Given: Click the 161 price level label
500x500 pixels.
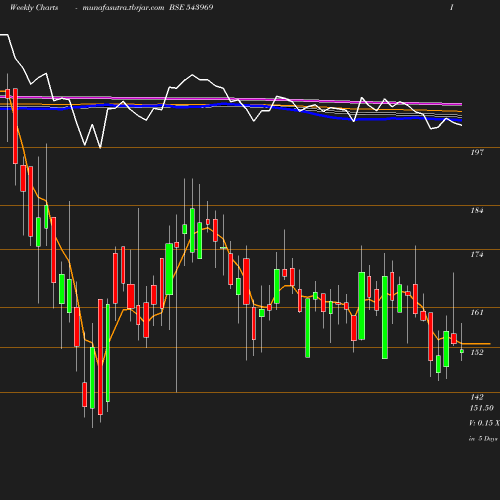Looking at the screenshot, I should [477, 312].
